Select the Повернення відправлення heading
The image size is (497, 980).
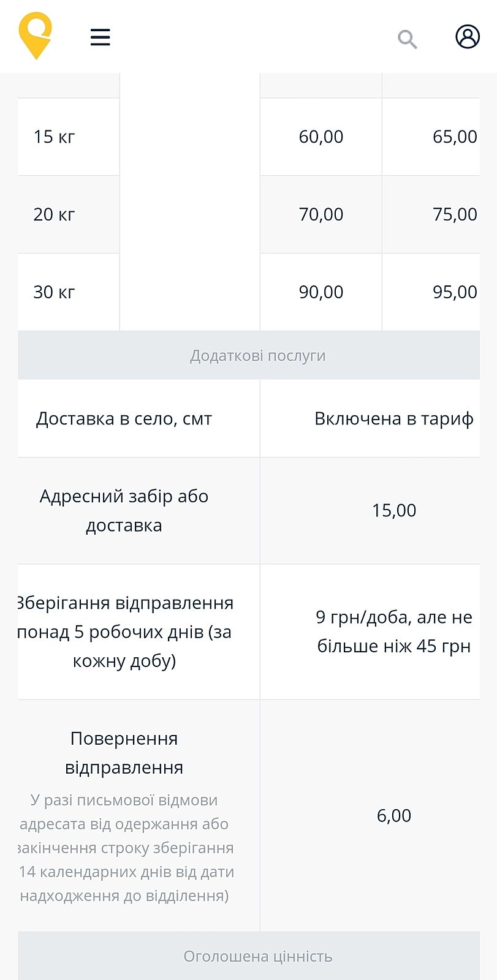coord(124,753)
